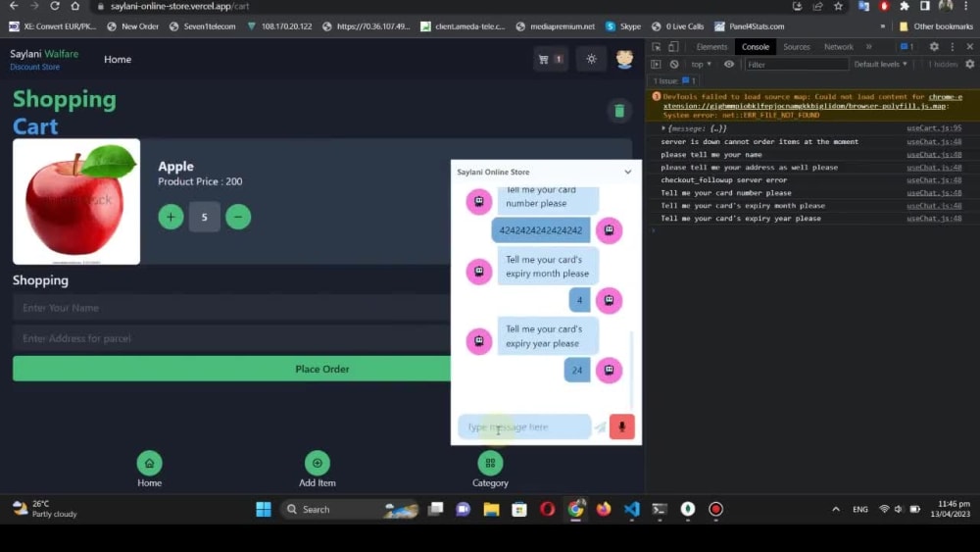Screen dimensions: 980x552
Task: Clear the console with the clear icon
Action: tap(674, 65)
